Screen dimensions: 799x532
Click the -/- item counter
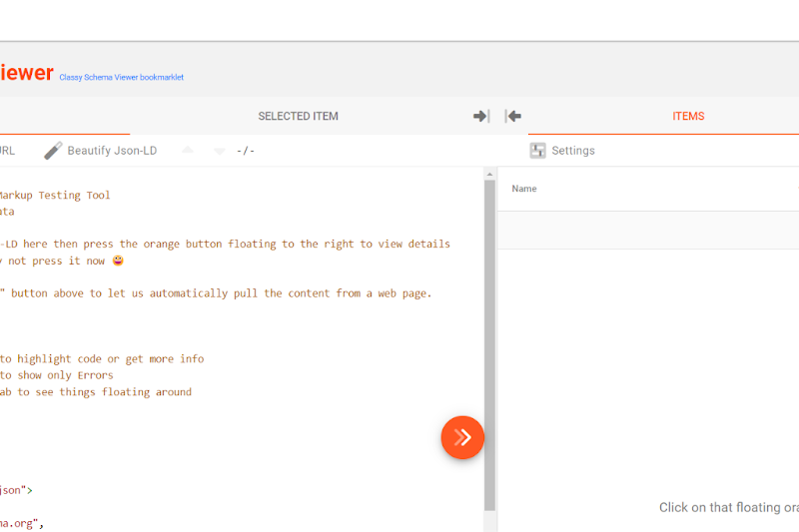246,151
